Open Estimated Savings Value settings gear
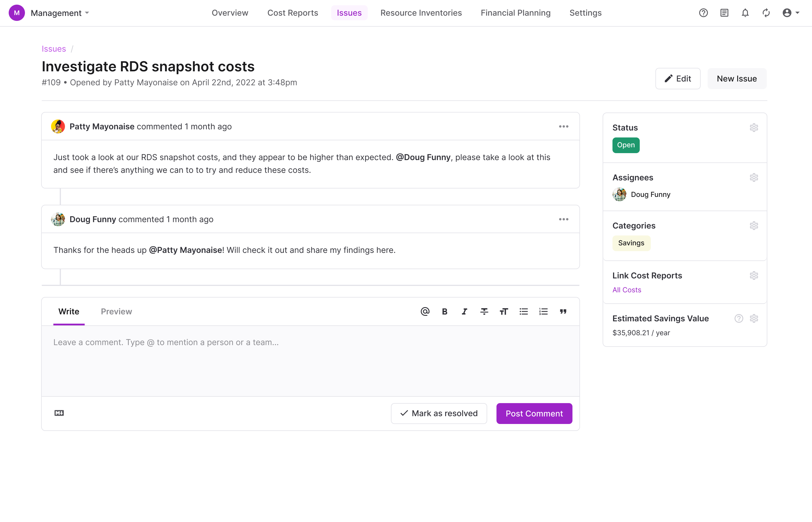The width and height of the screenshot is (812, 522). (x=754, y=319)
